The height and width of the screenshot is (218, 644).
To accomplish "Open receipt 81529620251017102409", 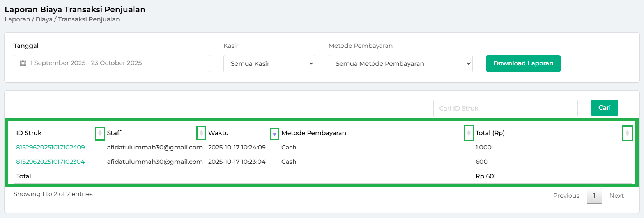I will click(x=50, y=148).
